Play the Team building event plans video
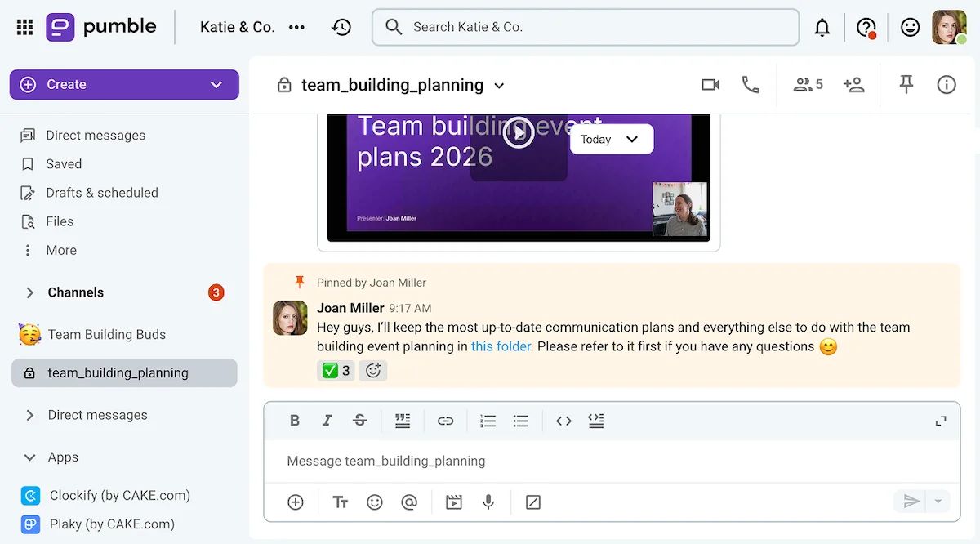Screen dimensions: 980x544 pos(518,132)
